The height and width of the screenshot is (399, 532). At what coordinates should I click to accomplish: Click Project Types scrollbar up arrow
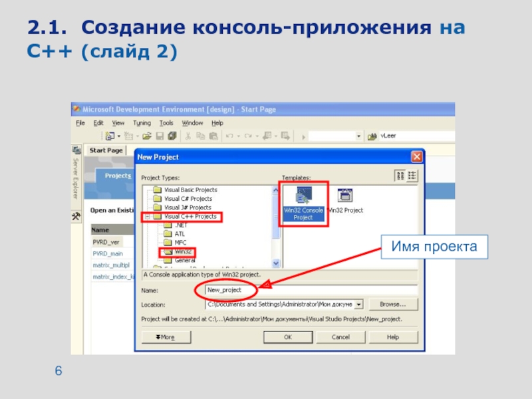[276, 190]
